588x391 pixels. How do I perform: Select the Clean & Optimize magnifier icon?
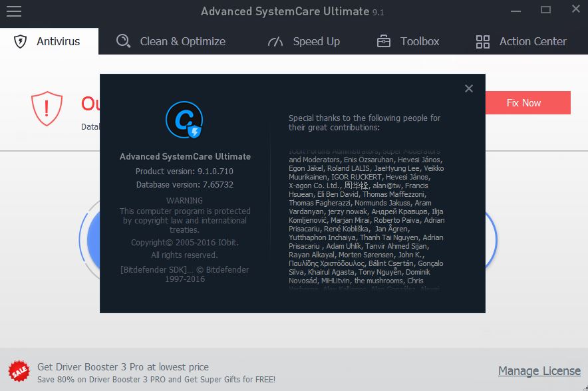click(122, 41)
